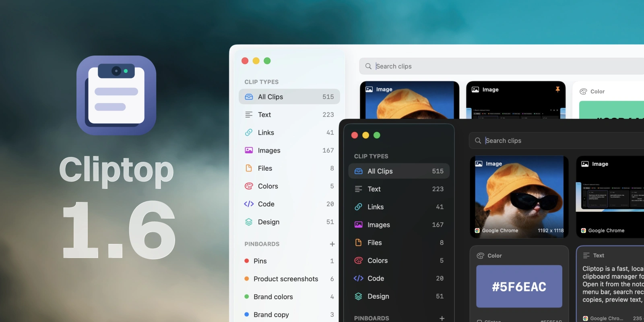Click the #5F6EAC color swatch
This screenshot has height=322, width=644.
click(x=519, y=286)
